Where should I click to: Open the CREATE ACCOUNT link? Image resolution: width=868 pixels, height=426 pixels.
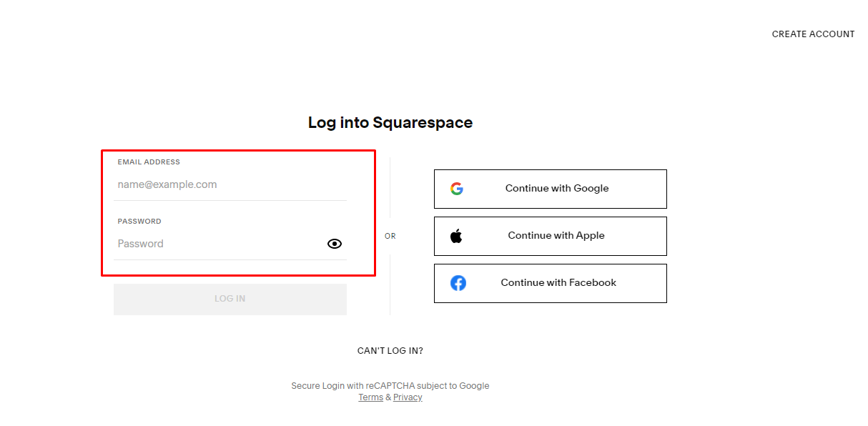[x=813, y=34]
